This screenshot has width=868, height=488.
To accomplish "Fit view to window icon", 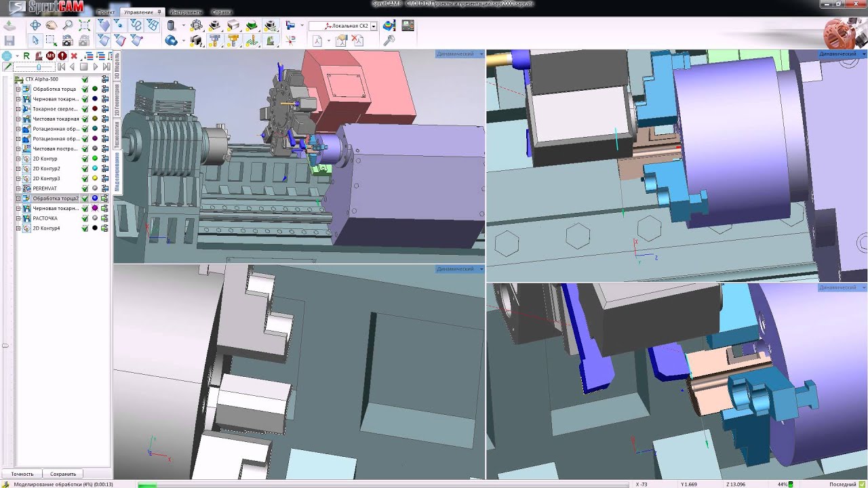I will click(84, 25).
